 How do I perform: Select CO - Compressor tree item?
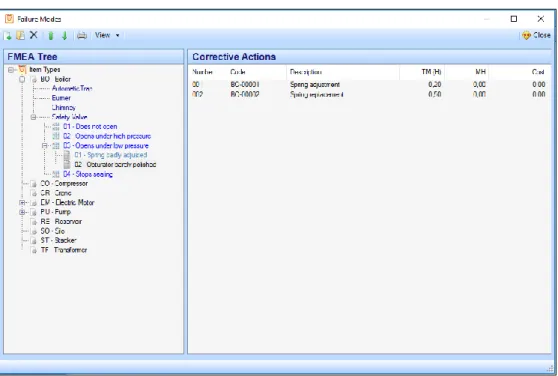[64, 184]
